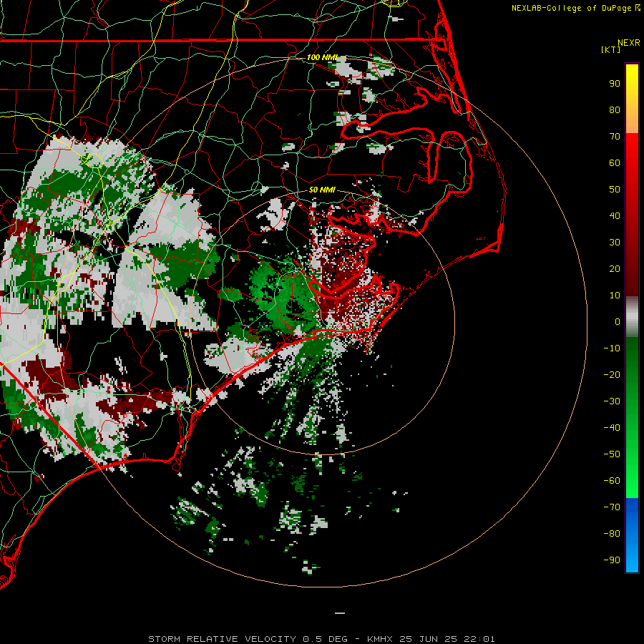
Task: Click the 80 value on velocity scale
Action: point(615,109)
